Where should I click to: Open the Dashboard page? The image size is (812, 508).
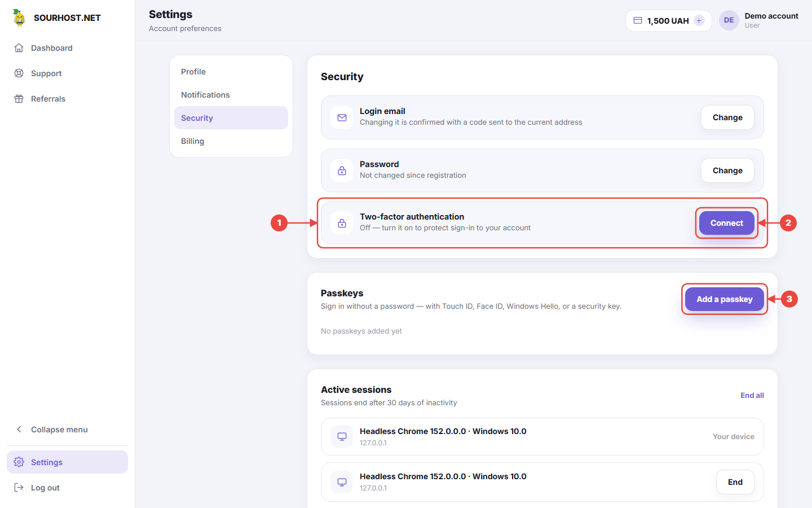(x=67, y=48)
